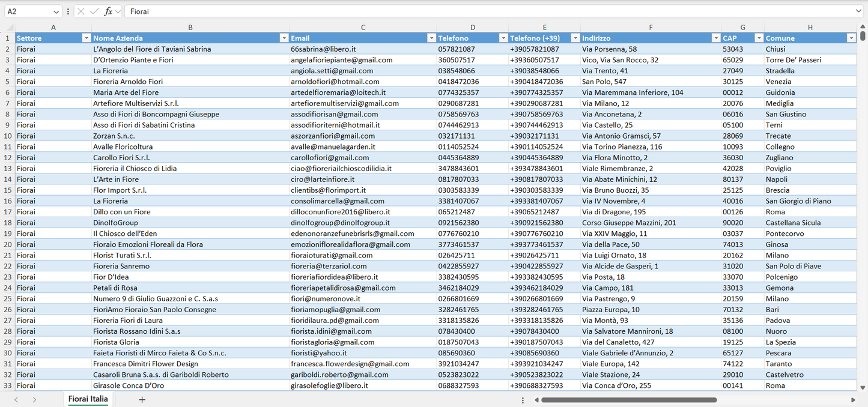Select row 25 header

(8, 298)
